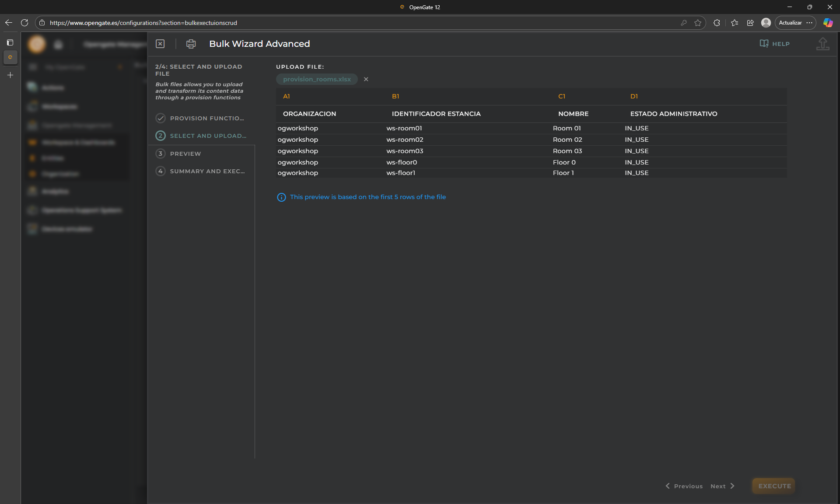Open the Copilot sidebar icon
This screenshot has height=504, width=840.
pyautogui.click(x=828, y=23)
